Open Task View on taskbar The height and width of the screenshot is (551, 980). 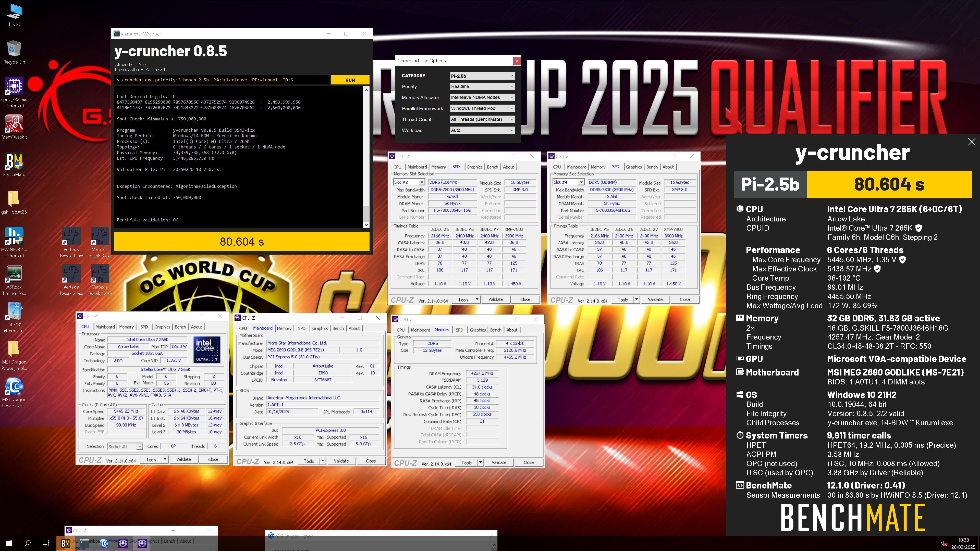tap(46, 543)
